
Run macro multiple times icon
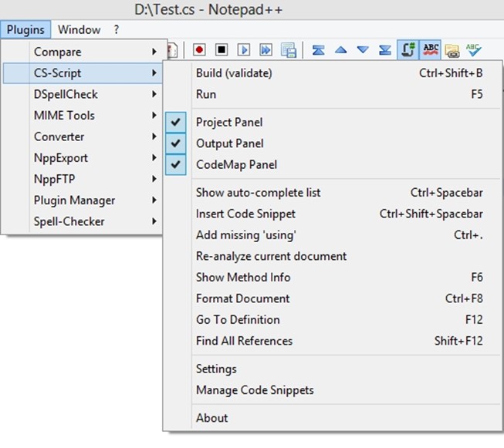[266, 50]
